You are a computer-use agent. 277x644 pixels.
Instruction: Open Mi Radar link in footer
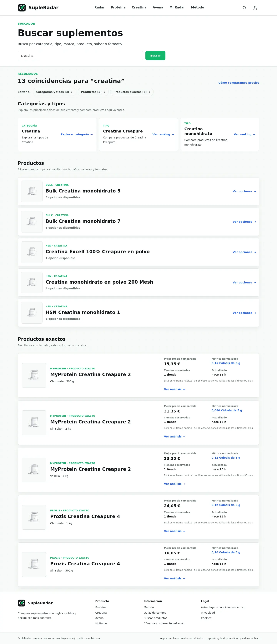(x=101, y=623)
